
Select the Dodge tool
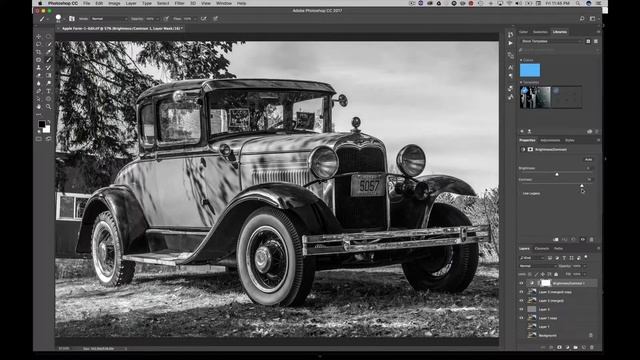(49, 83)
